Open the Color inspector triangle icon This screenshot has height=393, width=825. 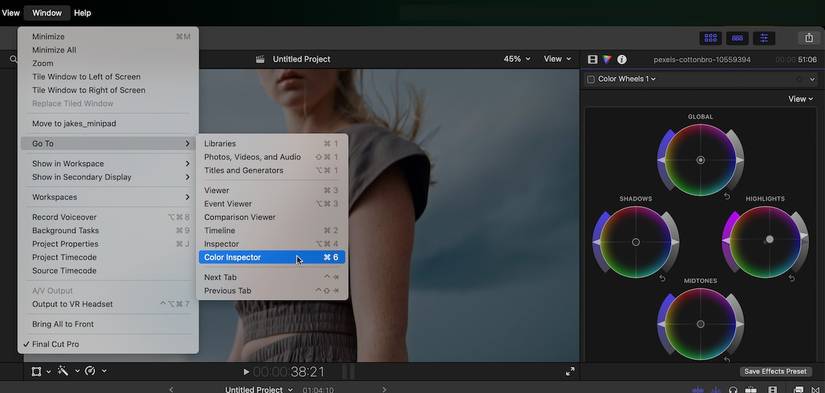607,59
